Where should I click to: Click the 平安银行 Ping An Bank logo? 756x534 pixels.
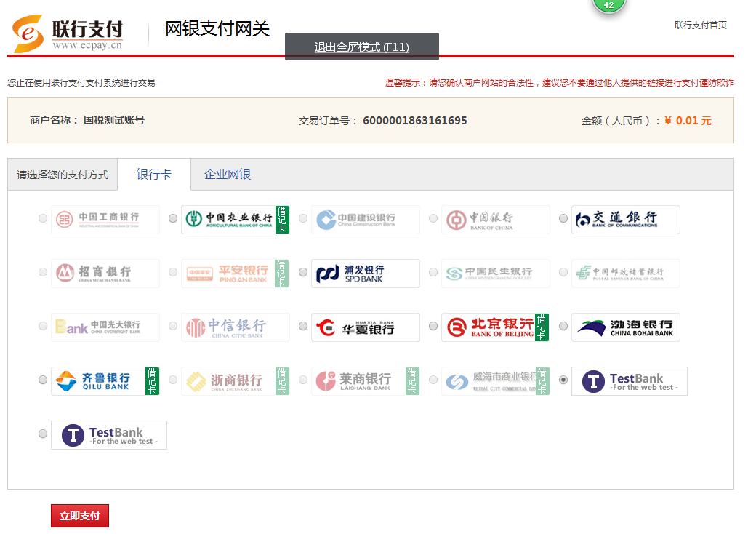point(236,274)
